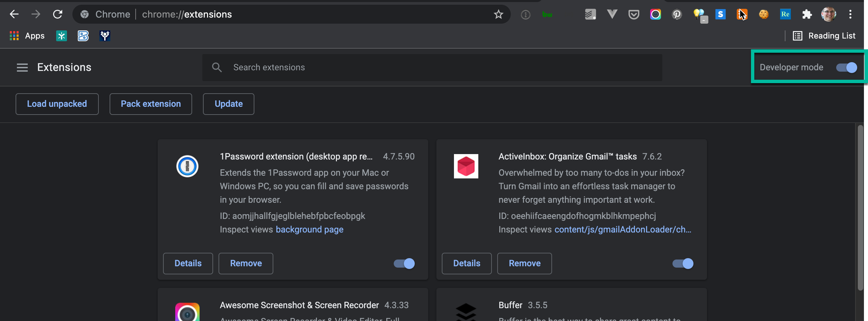Reload the page

58,15
